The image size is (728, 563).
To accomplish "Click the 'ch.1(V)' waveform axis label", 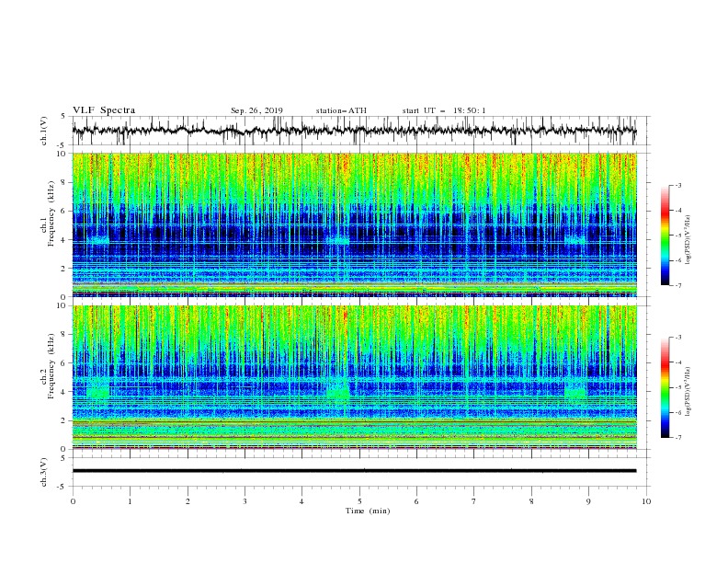I will (x=44, y=131).
